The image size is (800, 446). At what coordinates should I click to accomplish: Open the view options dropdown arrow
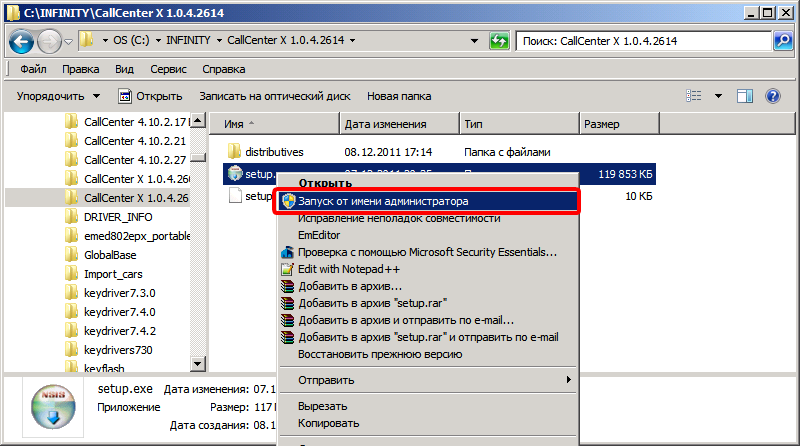point(718,96)
